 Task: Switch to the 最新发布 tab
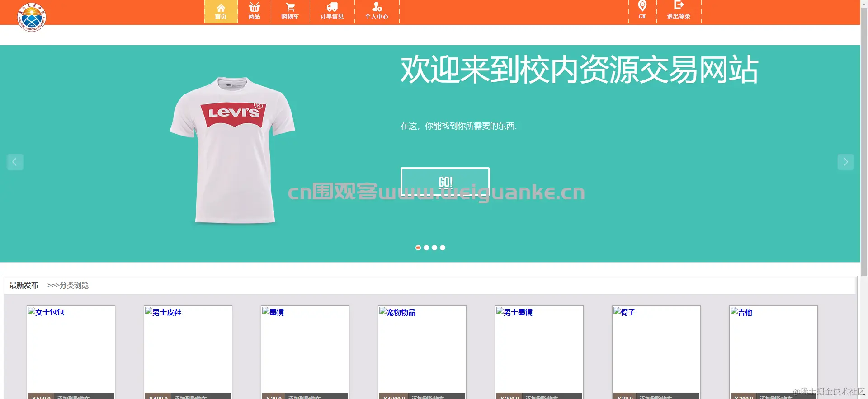[x=24, y=285]
